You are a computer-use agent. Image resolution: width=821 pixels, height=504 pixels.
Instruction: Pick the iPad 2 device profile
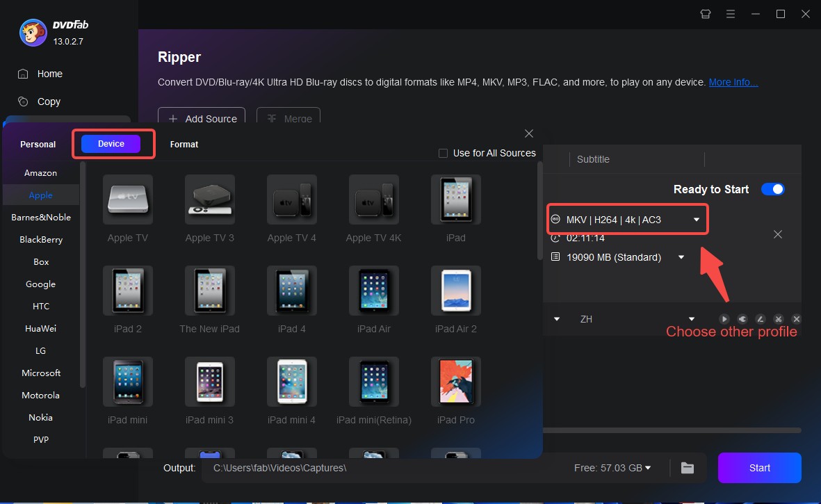128,291
